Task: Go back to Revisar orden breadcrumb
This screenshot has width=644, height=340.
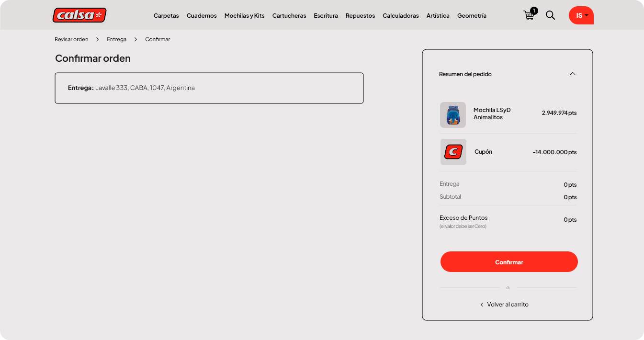Action: [x=71, y=39]
